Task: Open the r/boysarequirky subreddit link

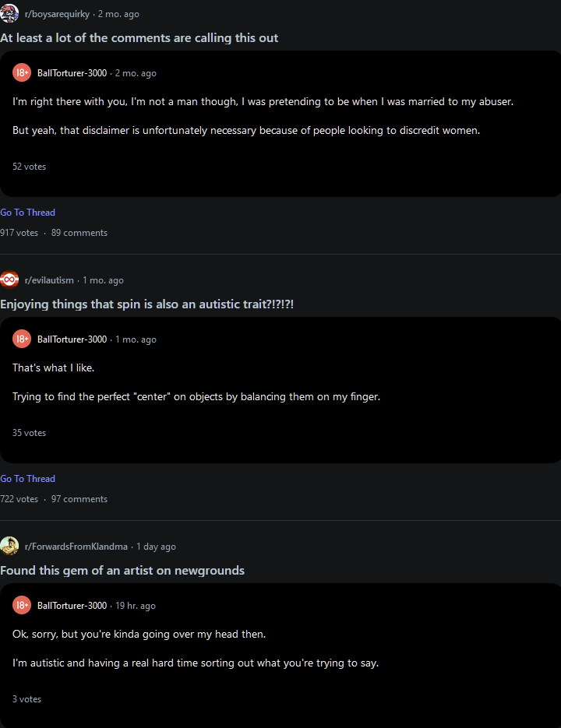Action: (57, 14)
